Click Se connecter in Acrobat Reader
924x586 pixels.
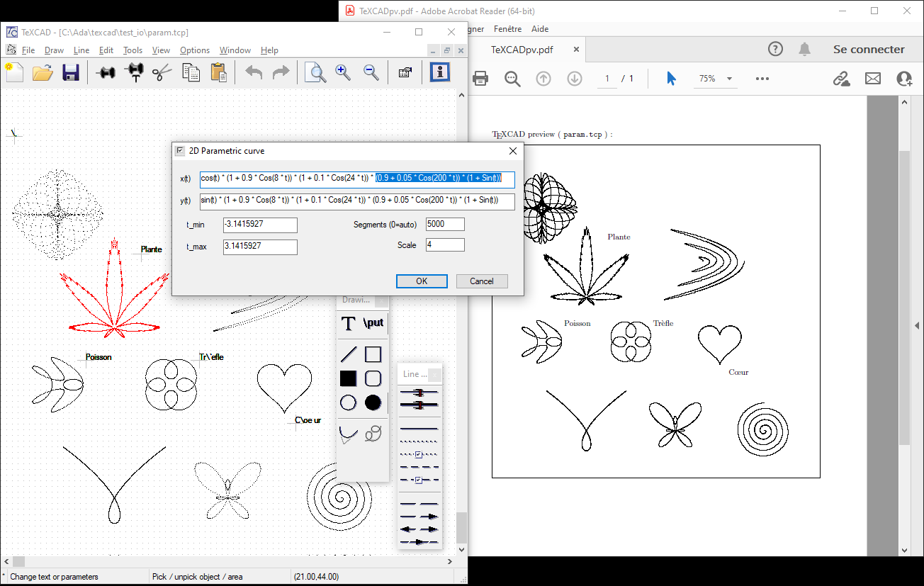pyautogui.click(x=869, y=49)
